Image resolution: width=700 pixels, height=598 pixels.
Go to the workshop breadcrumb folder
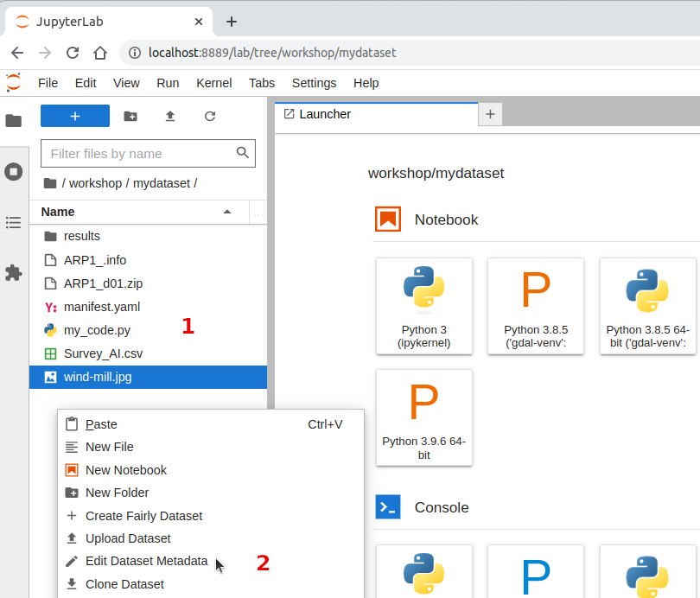(95, 183)
